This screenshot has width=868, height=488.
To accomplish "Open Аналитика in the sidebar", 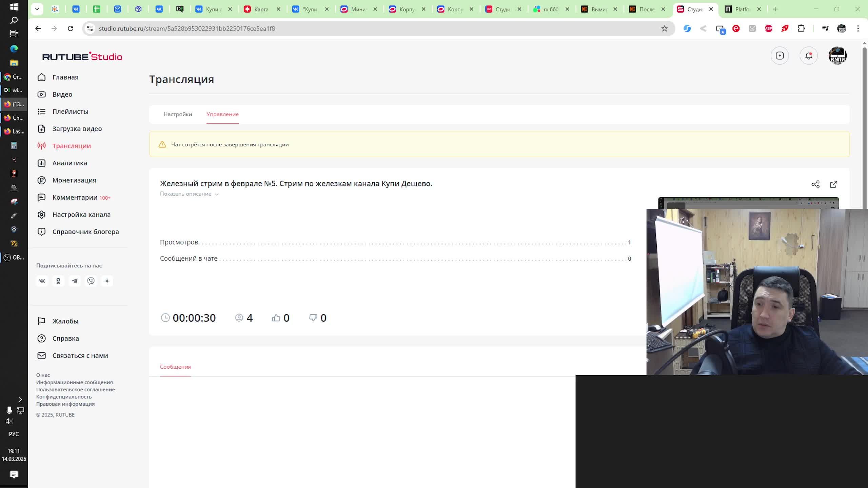I will pos(70,163).
